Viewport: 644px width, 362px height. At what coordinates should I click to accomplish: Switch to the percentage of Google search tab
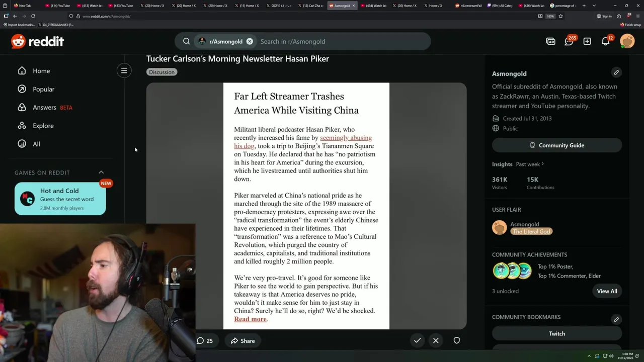pyautogui.click(x=563, y=6)
